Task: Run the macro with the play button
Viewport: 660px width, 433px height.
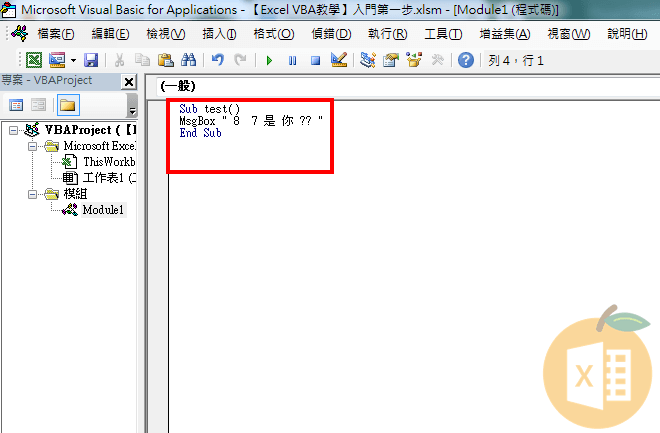Action: [x=268, y=60]
